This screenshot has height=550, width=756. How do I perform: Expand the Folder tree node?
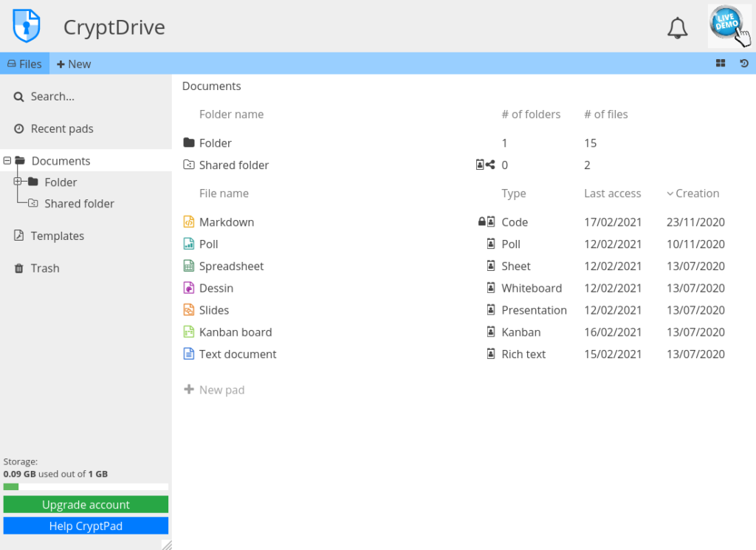tap(18, 182)
